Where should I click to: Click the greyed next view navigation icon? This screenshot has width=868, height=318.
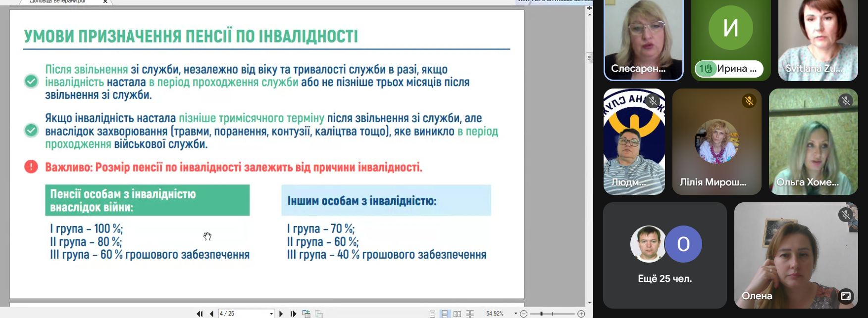coord(319,314)
